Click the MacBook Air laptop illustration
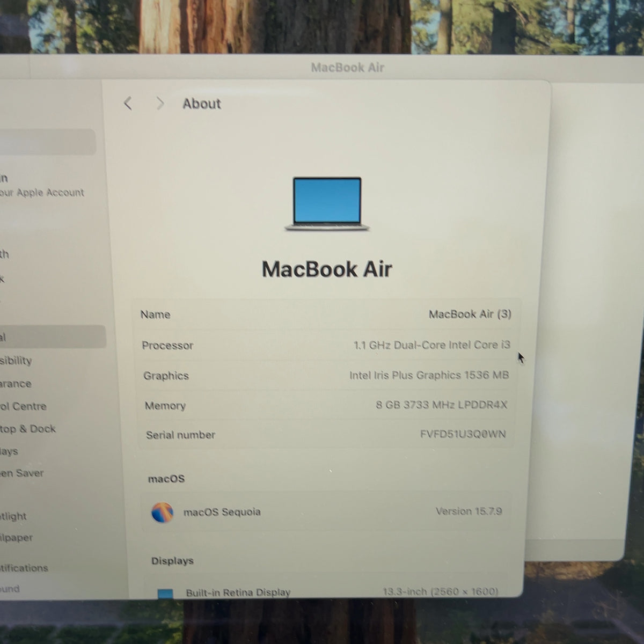644x644 pixels. click(327, 204)
